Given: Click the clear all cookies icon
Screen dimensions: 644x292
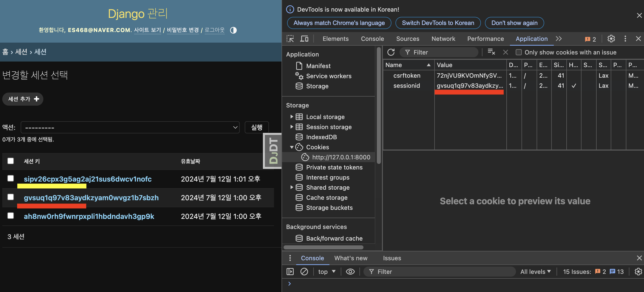Looking at the screenshot, I should (x=491, y=52).
